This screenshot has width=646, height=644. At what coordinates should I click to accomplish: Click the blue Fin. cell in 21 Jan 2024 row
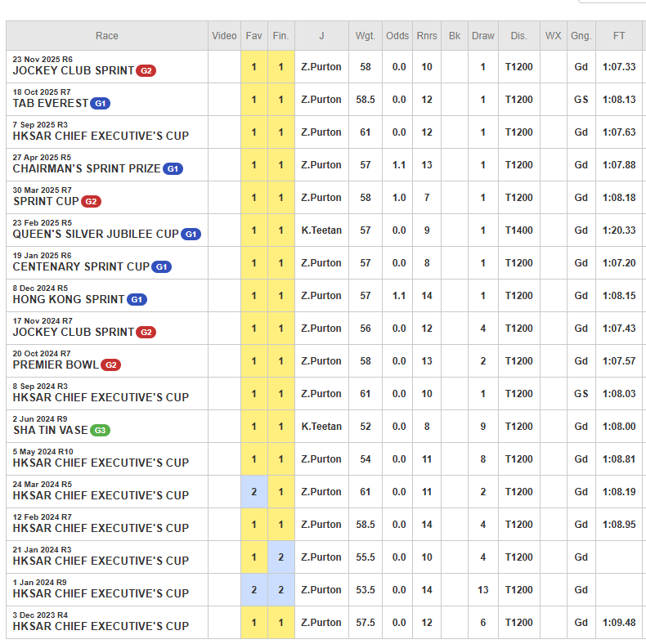coord(281,557)
